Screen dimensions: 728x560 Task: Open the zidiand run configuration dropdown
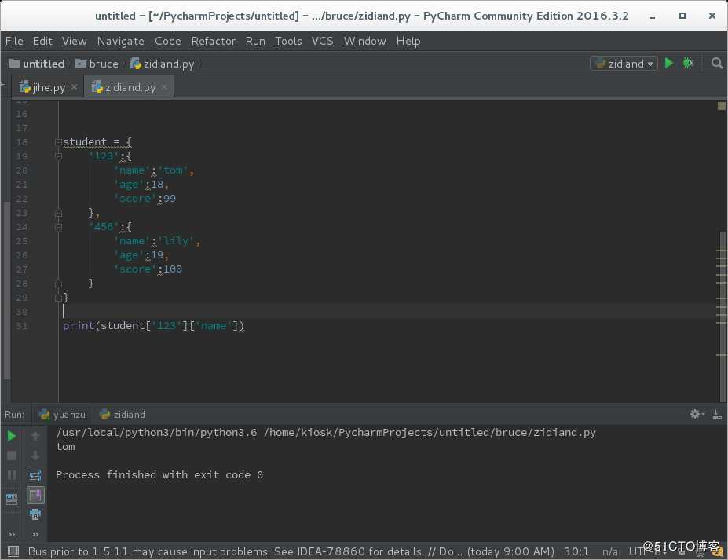[x=624, y=64]
